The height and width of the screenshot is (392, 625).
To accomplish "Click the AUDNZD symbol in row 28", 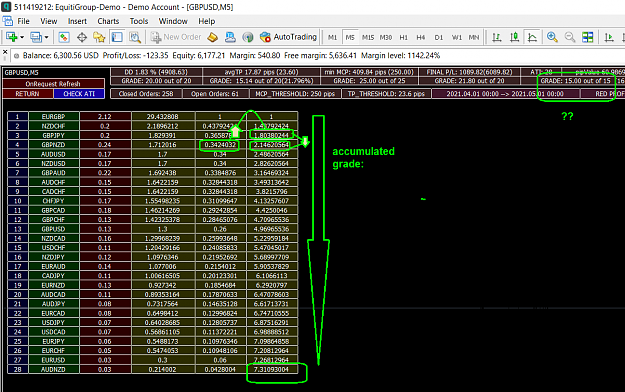I will tap(53, 369).
